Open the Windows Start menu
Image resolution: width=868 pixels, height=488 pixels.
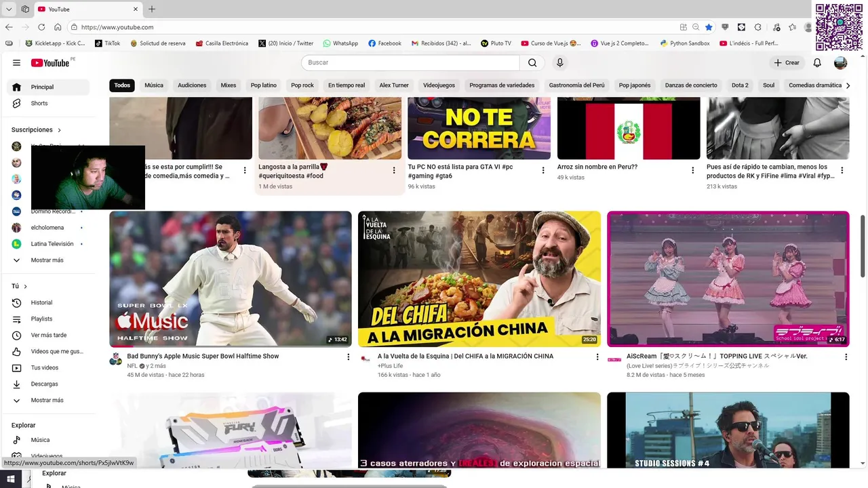click(11, 479)
